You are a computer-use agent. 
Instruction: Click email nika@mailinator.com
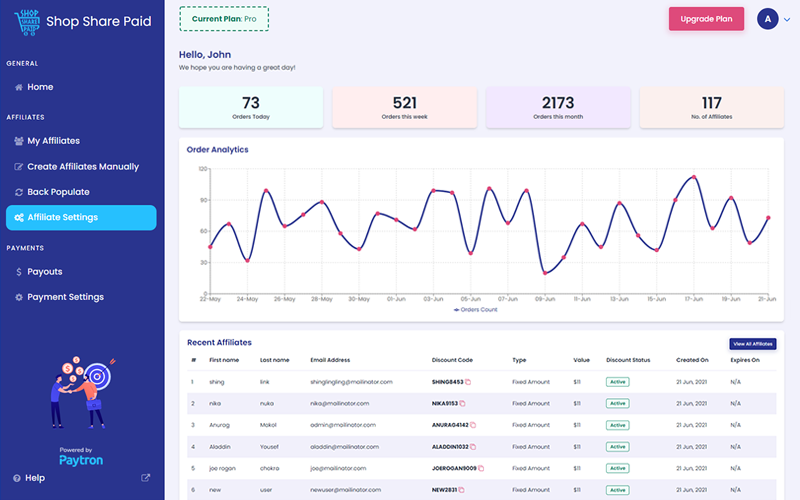click(x=340, y=404)
